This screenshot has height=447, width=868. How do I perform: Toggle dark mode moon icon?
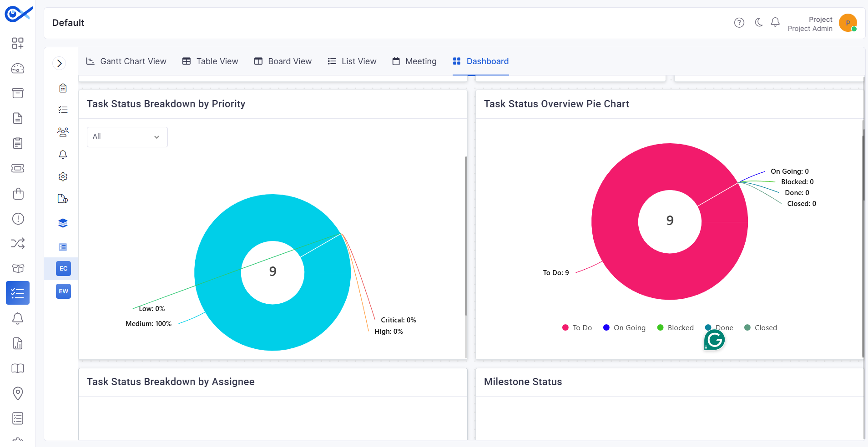[x=758, y=22]
